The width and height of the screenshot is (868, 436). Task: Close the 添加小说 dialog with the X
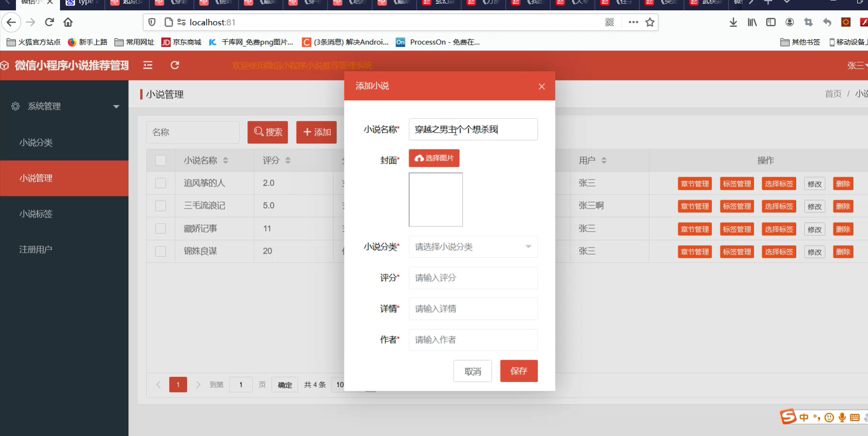click(x=542, y=86)
